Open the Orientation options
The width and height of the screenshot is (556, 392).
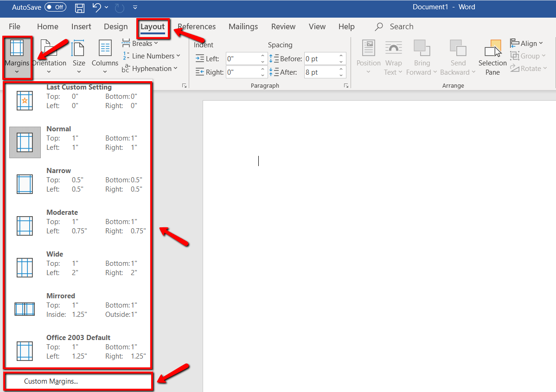(x=49, y=56)
